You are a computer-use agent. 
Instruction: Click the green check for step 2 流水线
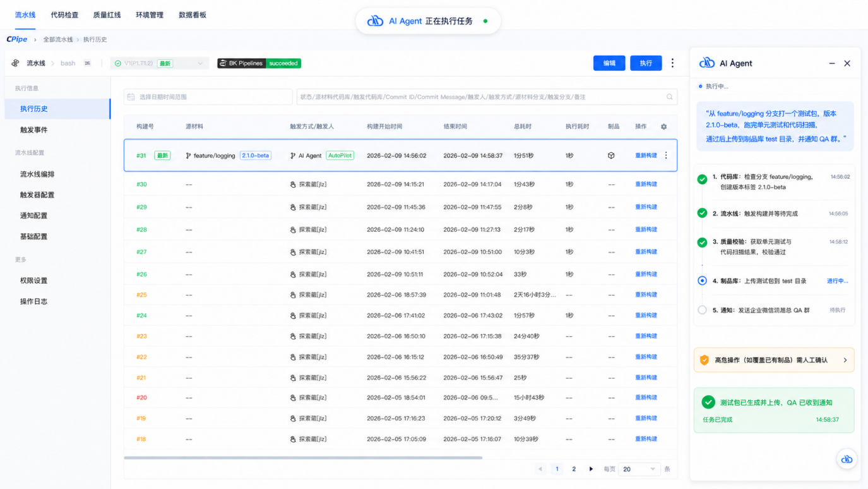702,213
